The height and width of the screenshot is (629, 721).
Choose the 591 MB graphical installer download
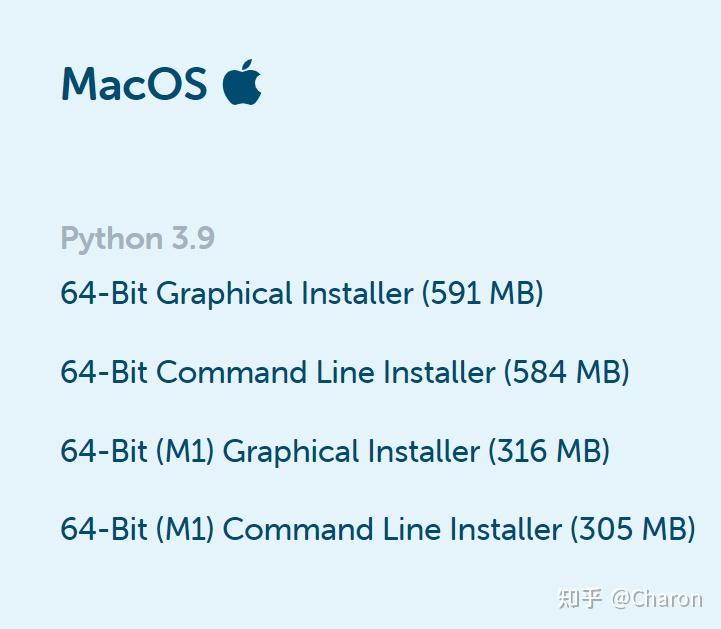[x=302, y=293]
